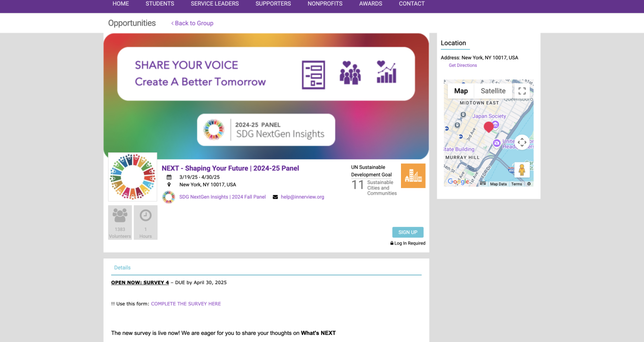Click the address text New York, NY 10017

pos(490,58)
